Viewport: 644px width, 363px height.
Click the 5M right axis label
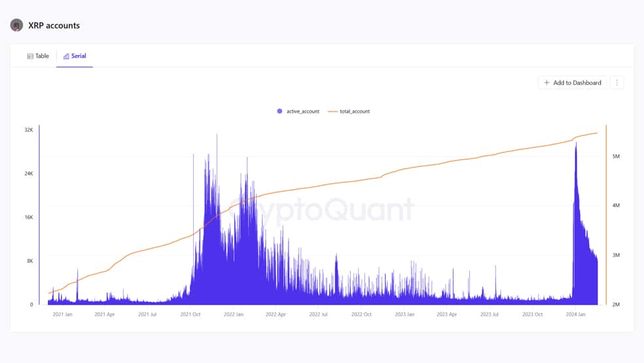[x=616, y=156]
